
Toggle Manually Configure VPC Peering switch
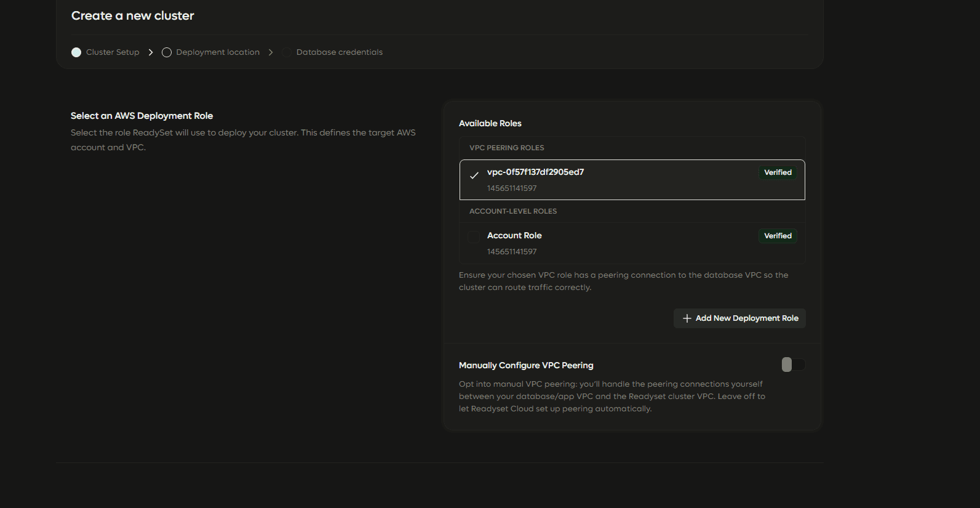coord(793,365)
